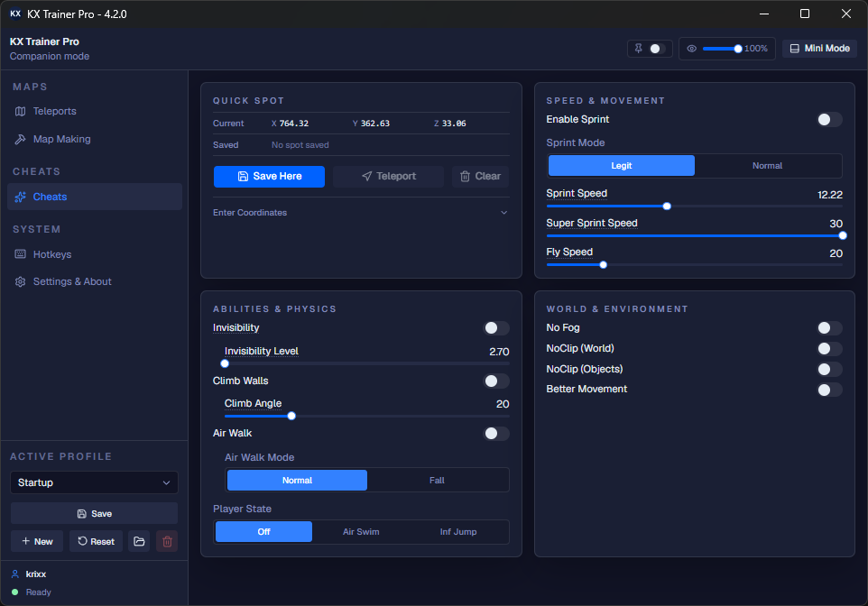
Task: Create a New profile
Action: pos(37,541)
